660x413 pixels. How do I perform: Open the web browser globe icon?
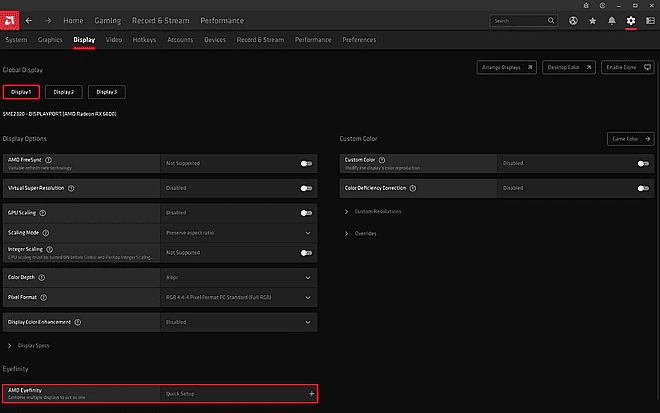click(x=574, y=20)
